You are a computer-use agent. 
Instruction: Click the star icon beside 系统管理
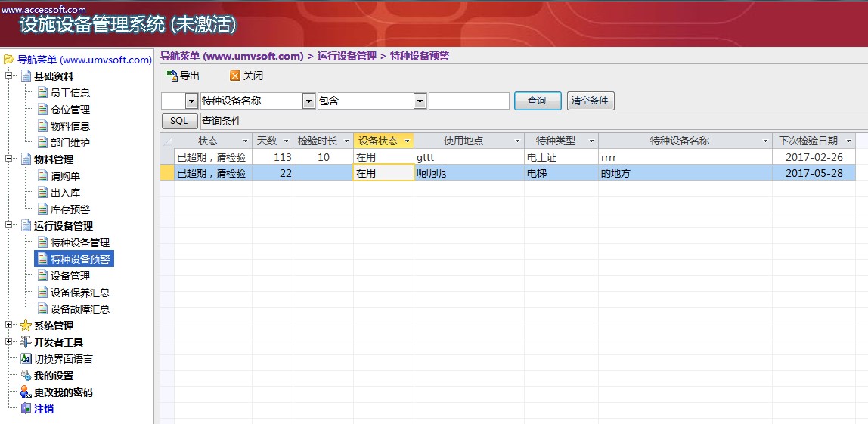click(26, 326)
